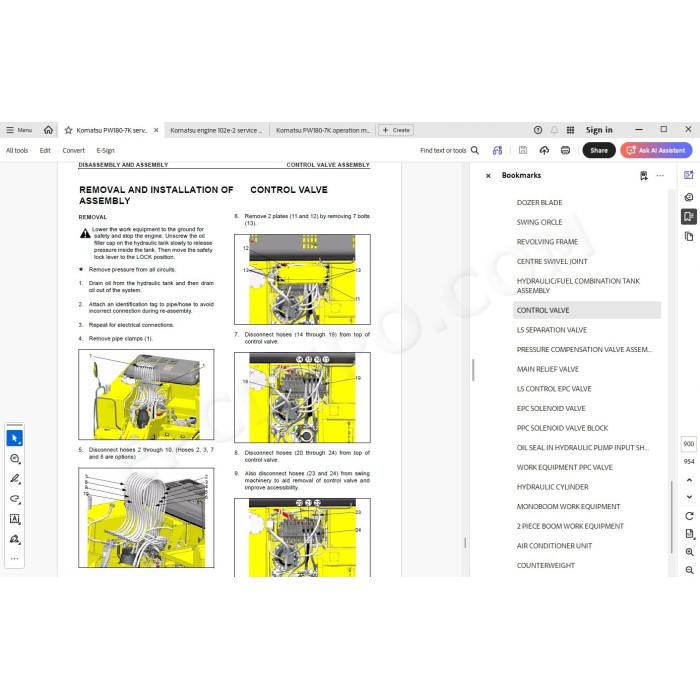The width and height of the screenshot is (700, 700).
Task: Close the Bookmarks panel
Action: tap(488, 176)
